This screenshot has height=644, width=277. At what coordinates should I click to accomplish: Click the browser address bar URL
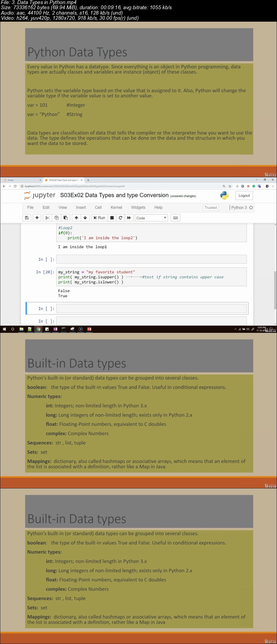click(x=75, y=186)
